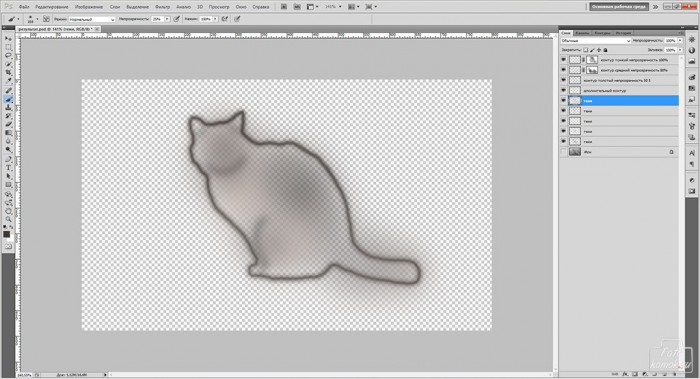Lock image pixels with brush icon
This screenshot has height=379, width=700.
click(592, 50)
